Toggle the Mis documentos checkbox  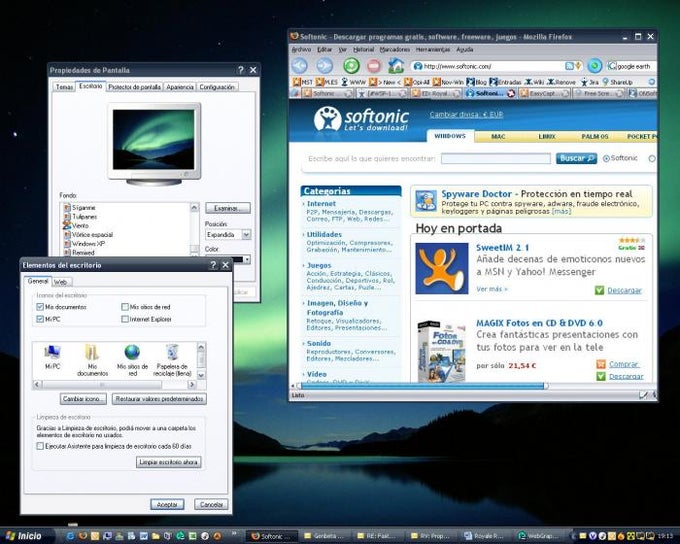pyautogui.click(x=40, y=307)
